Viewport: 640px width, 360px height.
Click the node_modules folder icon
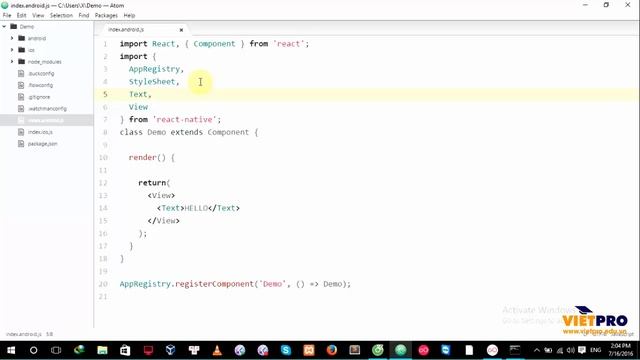pos(22,62)
